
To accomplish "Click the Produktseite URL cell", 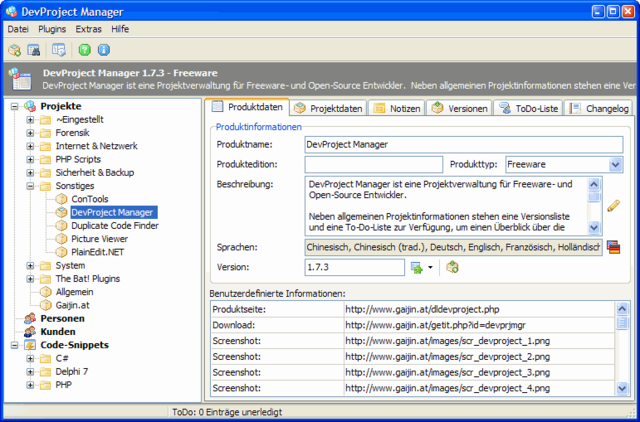I will tap(480, 309).
